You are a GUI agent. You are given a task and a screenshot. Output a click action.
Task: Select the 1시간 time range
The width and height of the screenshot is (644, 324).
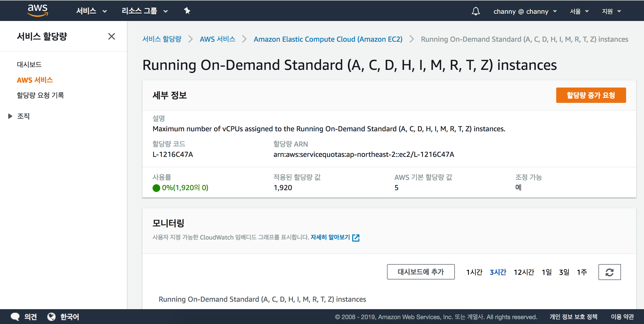tap(474, 272)
